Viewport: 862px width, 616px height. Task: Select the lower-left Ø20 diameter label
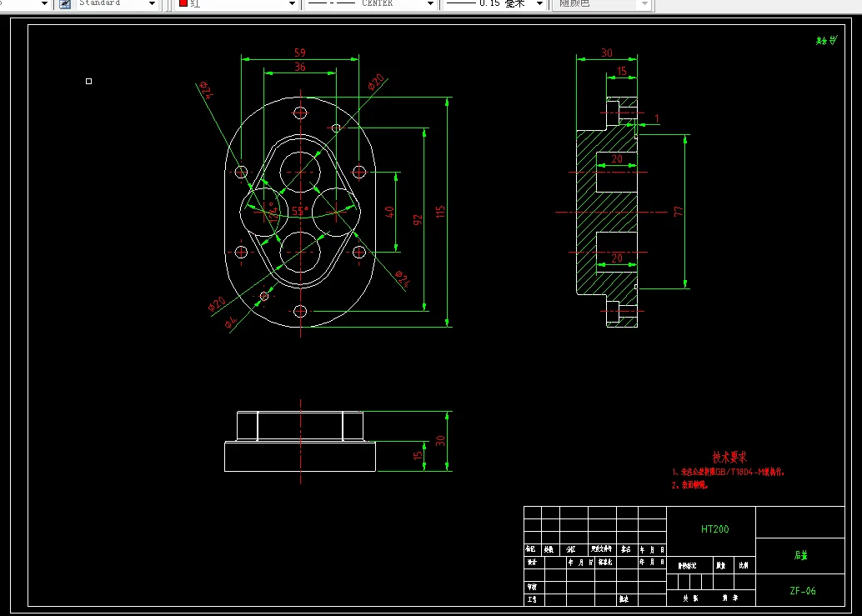[x=217, y=304]
